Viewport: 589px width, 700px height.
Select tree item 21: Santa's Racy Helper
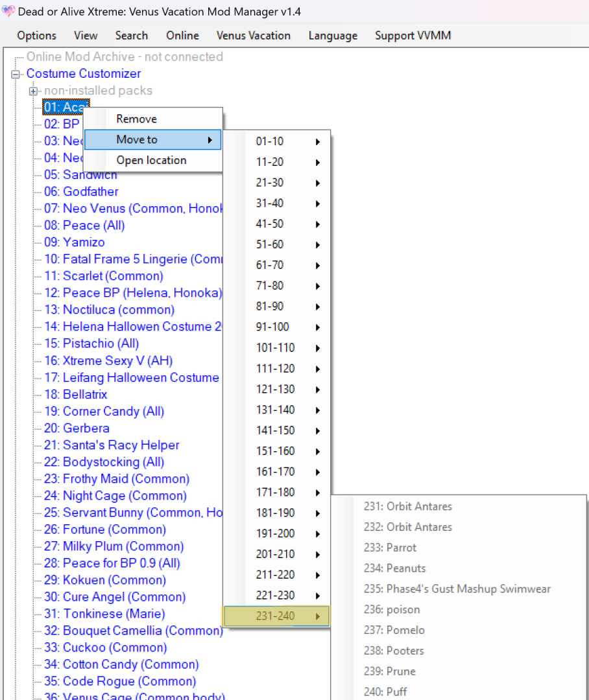(112, 445)
